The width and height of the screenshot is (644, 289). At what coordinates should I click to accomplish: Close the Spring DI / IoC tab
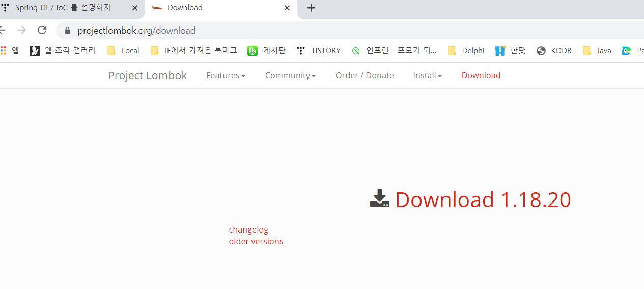pos(135,8)
